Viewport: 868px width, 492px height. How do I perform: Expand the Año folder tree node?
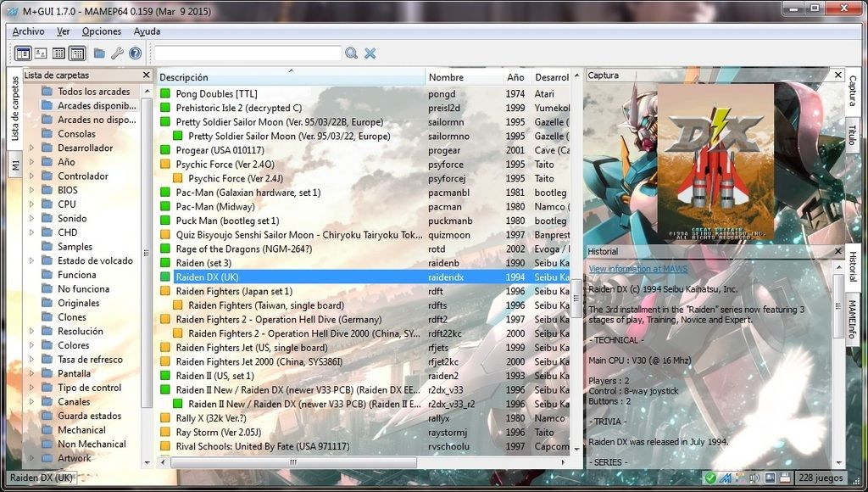(x=31, y=162)
